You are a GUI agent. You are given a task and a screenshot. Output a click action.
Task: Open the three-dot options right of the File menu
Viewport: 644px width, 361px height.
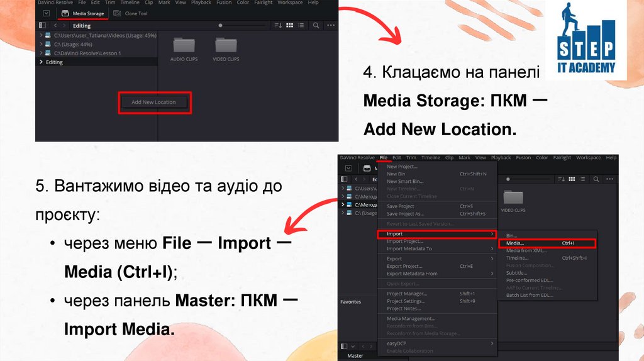(610, 179)
